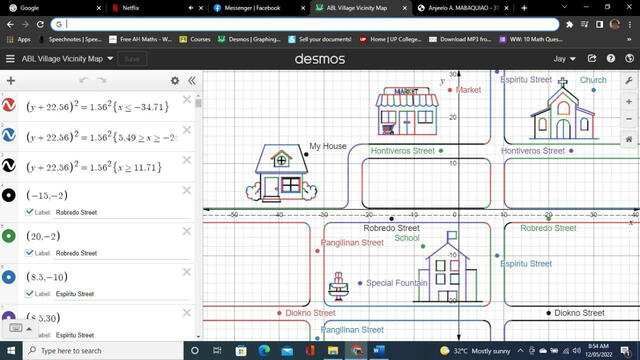Open Microsoft Word from the taskbar
The height and width of the screenshot is (360, 640).
[x=379, y=351]
